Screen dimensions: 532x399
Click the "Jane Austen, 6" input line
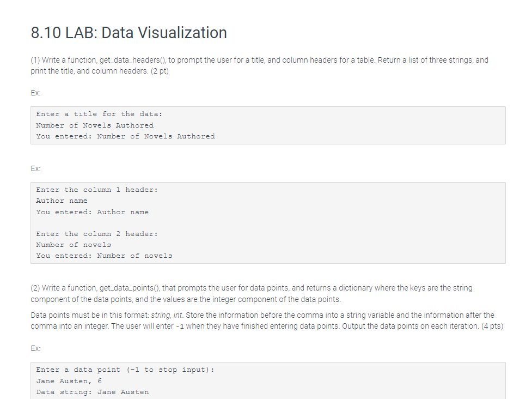[x=69, y=381]
